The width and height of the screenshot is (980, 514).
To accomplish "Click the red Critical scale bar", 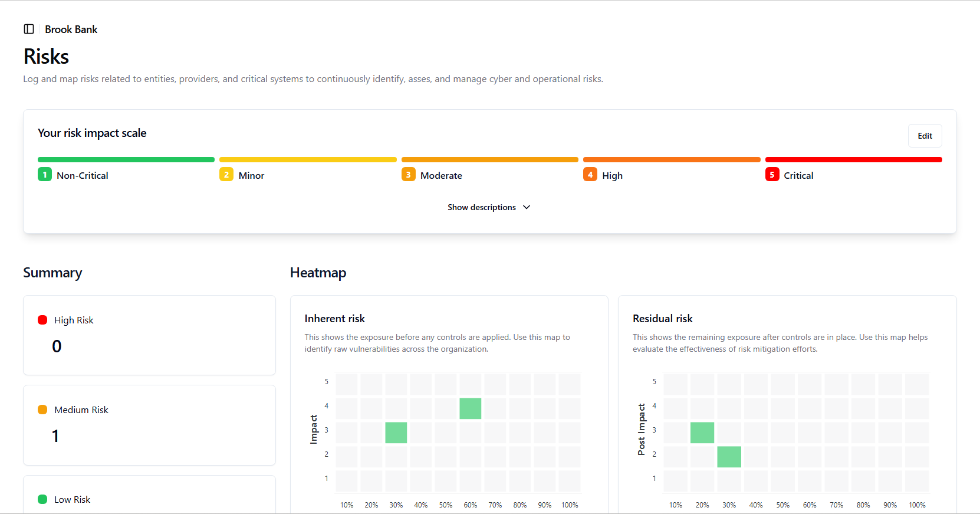I will click(x=853, y=159).
